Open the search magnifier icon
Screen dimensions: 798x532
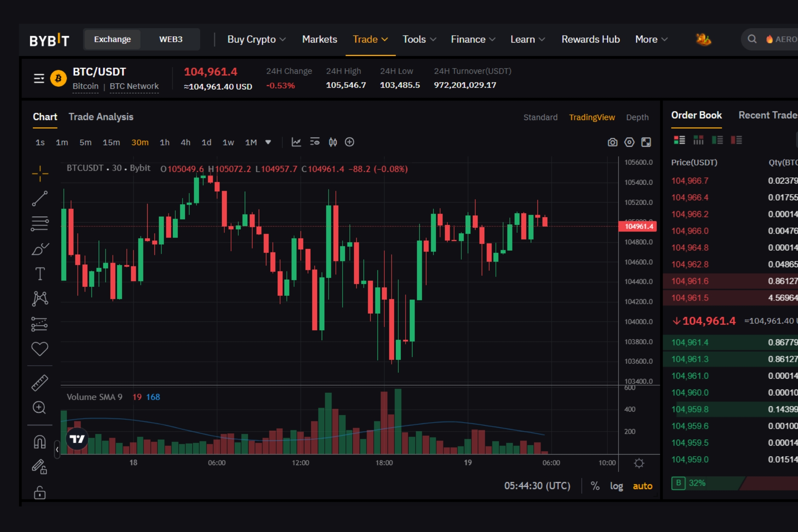pos(752,39)
